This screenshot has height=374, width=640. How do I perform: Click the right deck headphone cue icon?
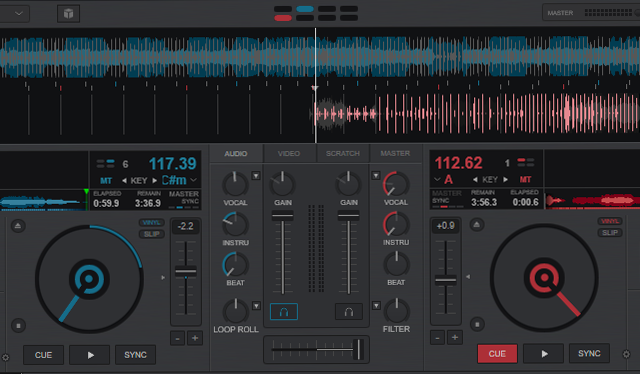[x=349, y=312]
